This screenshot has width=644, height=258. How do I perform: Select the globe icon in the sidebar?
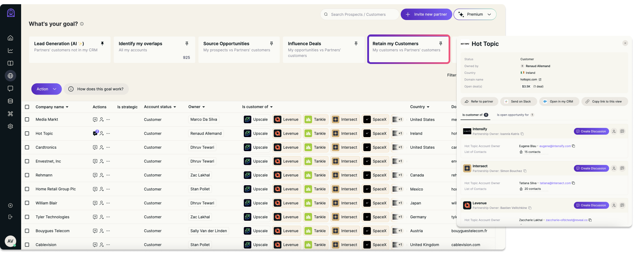click(11, 76)
